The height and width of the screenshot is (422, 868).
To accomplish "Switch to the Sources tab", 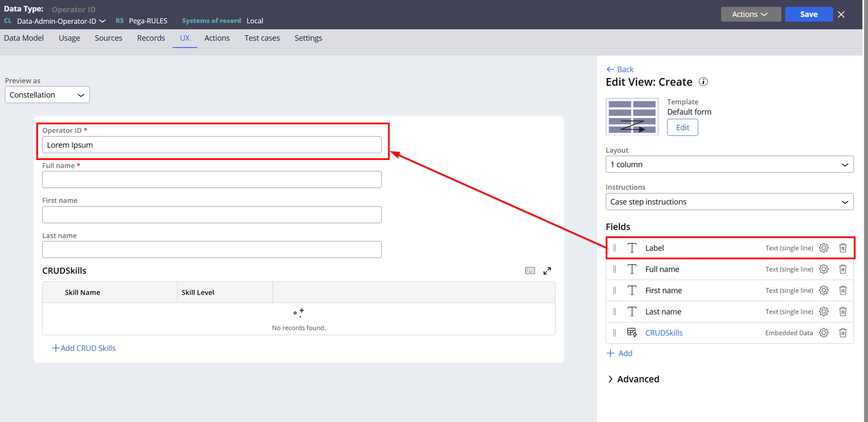I will pos(108,38).
